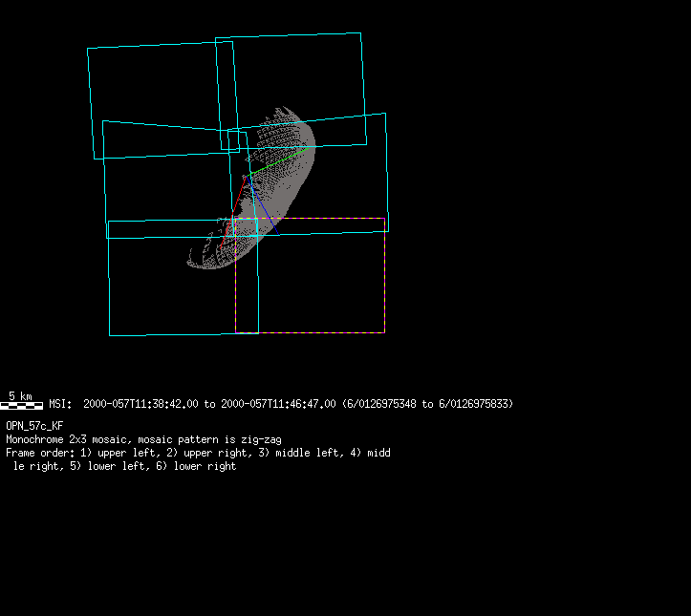
Task: Click the red axis line on asteroid
Action: (x=232, y=213)
